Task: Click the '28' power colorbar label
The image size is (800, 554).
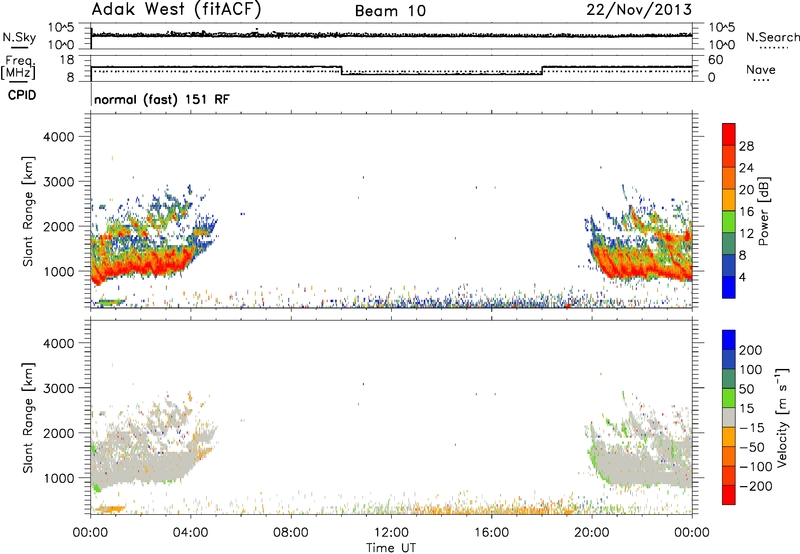Action: [746, 146]
